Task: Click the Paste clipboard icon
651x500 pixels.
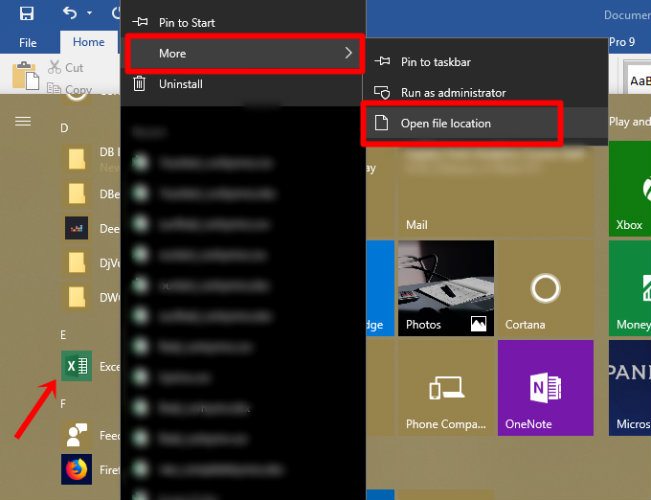Action: tap(25, 76)
